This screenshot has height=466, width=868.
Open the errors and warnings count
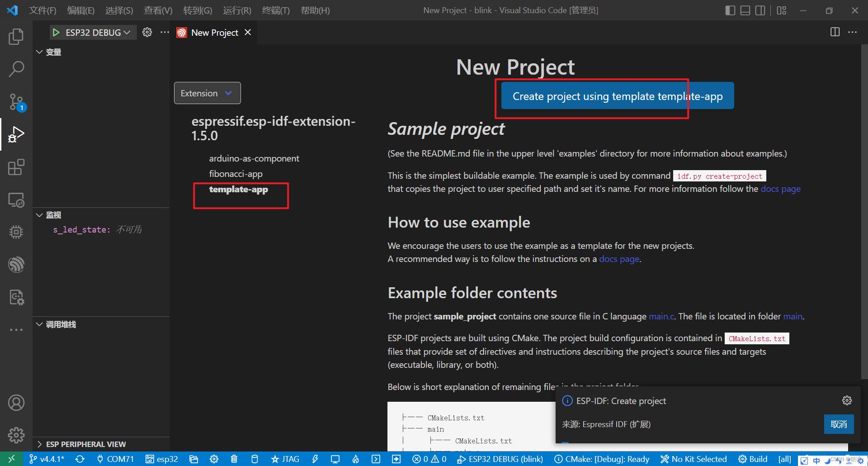429,459
